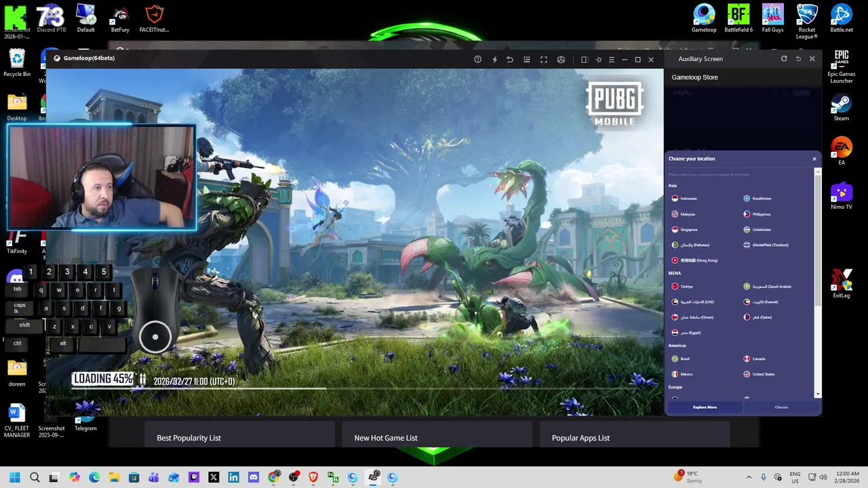Close the Choose your location dialog
The width and height of the screenshot is (868, 488).
click(x=814, y=159)
